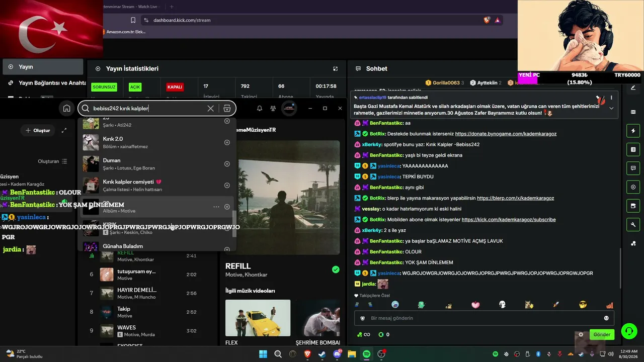The image size is (644, 362).
Task: Open the Oluşturan sort-by list
Action: coord(52,161)
